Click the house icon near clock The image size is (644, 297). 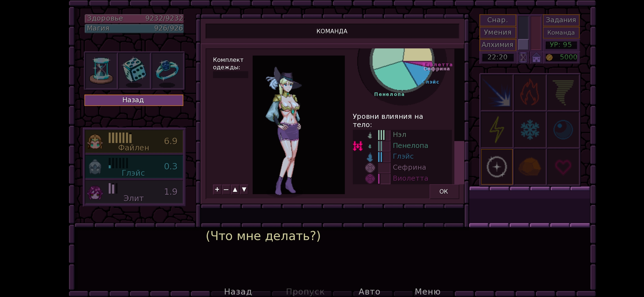pos(536,58)
